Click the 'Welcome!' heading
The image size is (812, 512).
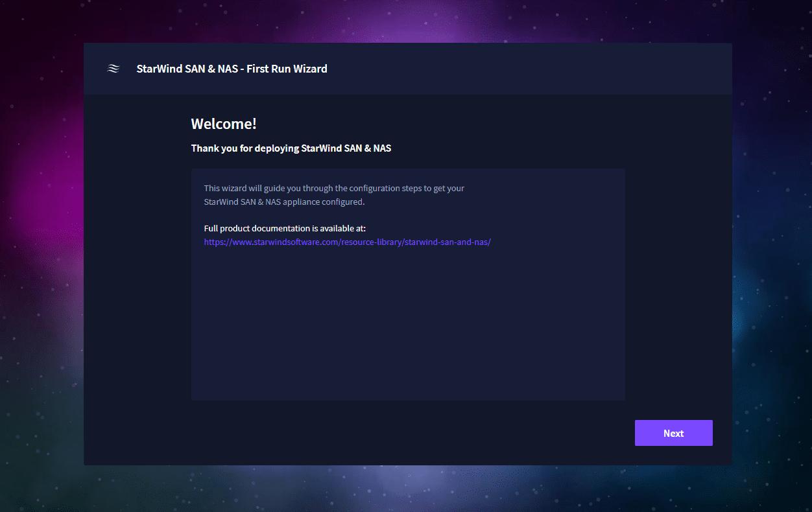(x=224, y=124)
